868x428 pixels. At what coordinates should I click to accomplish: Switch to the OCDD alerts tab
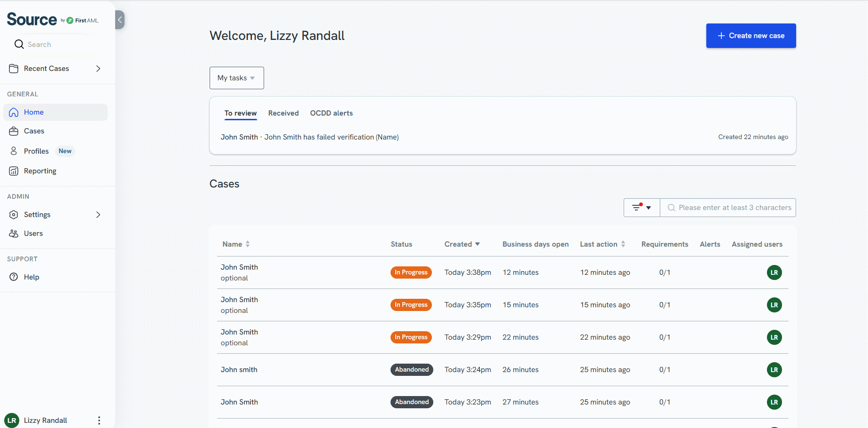coord(331,113)
